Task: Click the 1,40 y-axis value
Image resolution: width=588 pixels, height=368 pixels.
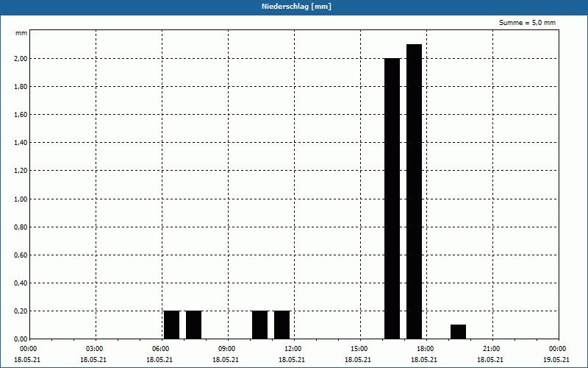Action: (21, 143)
